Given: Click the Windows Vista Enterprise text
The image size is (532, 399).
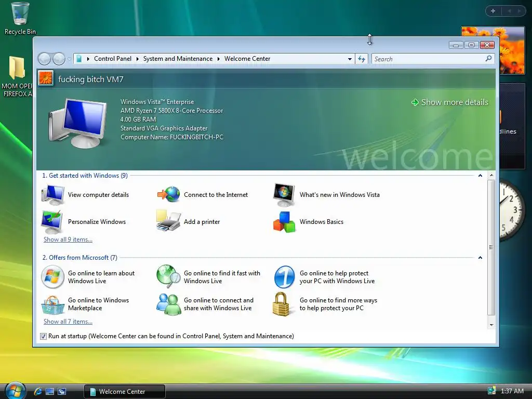Looking at the screenshot, I should coord(157,102).
